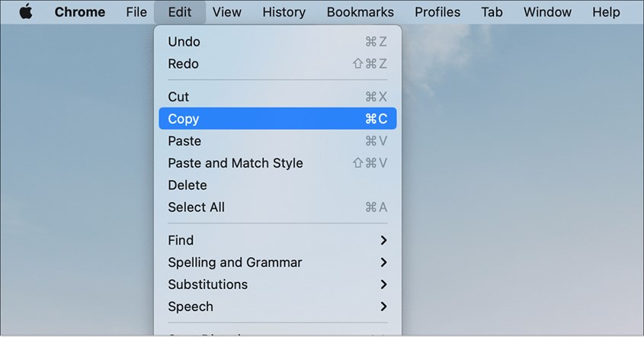Choose Paste and Match Style

[277, 163]
